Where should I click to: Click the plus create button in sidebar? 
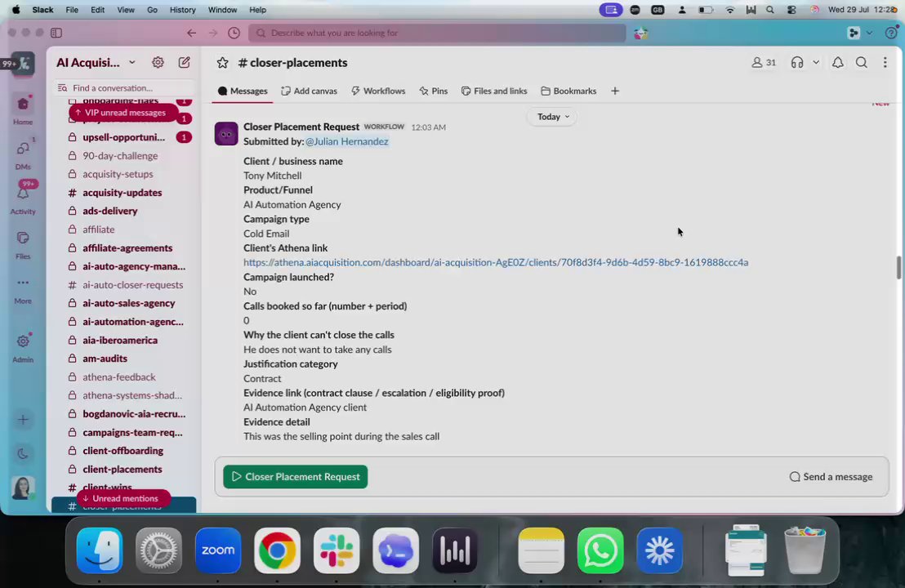(x=23, y=420)
